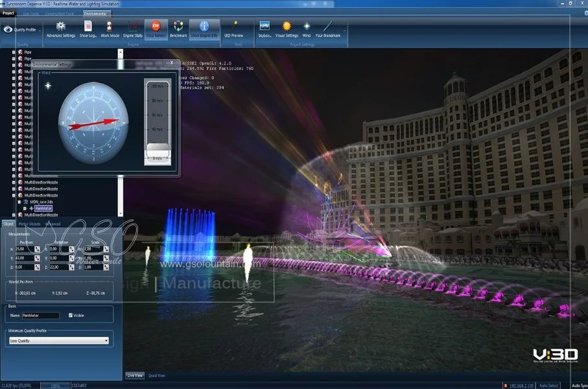Expand the Quality Profile dropdown arrow
The height and width of the screenshot is (389, 588).
40,30
